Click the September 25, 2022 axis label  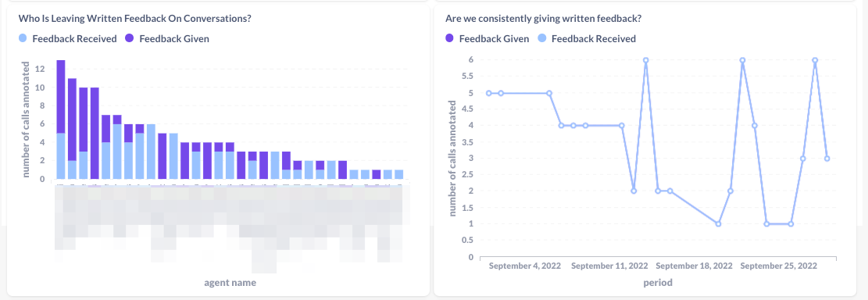[780, 266]
